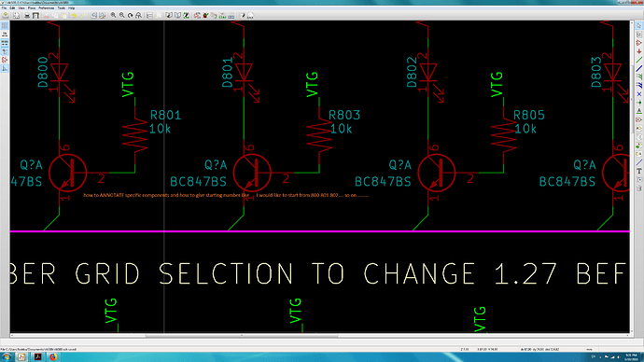644x362 pixels.
Task: Toggle grid visibility in left toolbar
Action: tap(5, 25)
